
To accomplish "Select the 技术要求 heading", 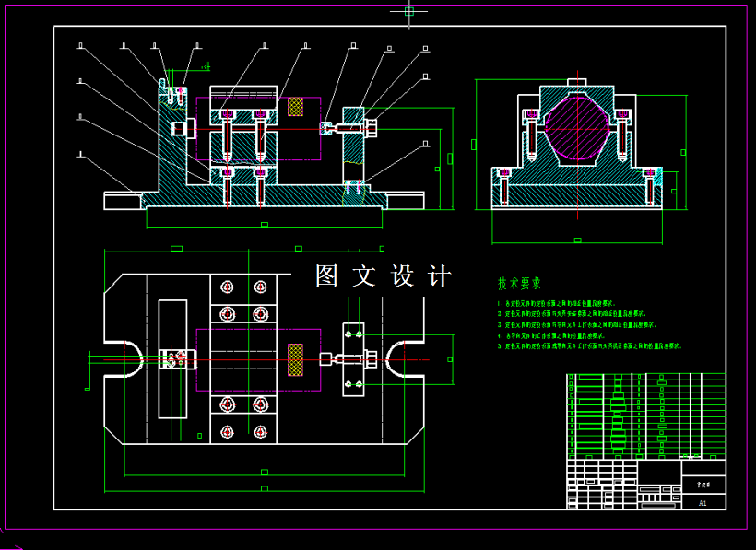I will 519,283.
